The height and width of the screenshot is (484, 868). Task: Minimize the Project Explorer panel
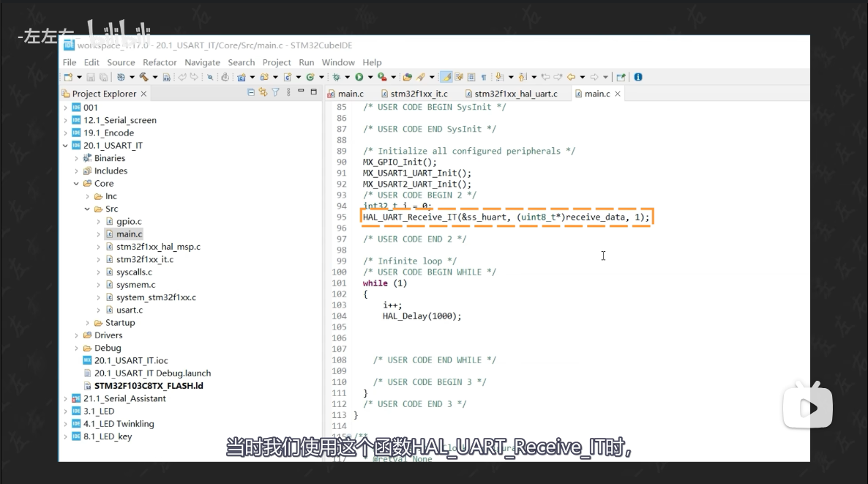(x=302, y=92)
